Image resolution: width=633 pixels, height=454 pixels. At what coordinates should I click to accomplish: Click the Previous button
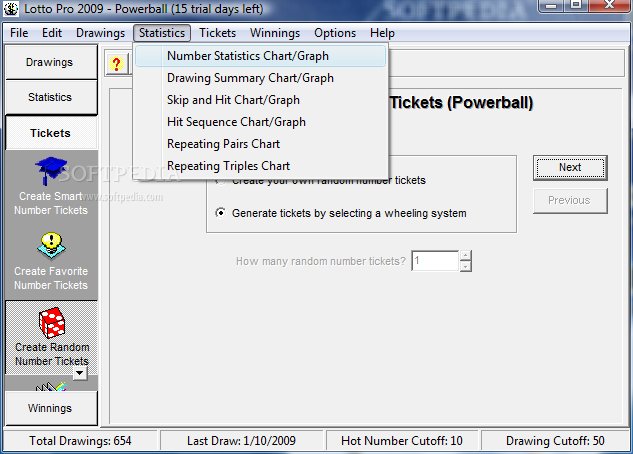point(570,201)
